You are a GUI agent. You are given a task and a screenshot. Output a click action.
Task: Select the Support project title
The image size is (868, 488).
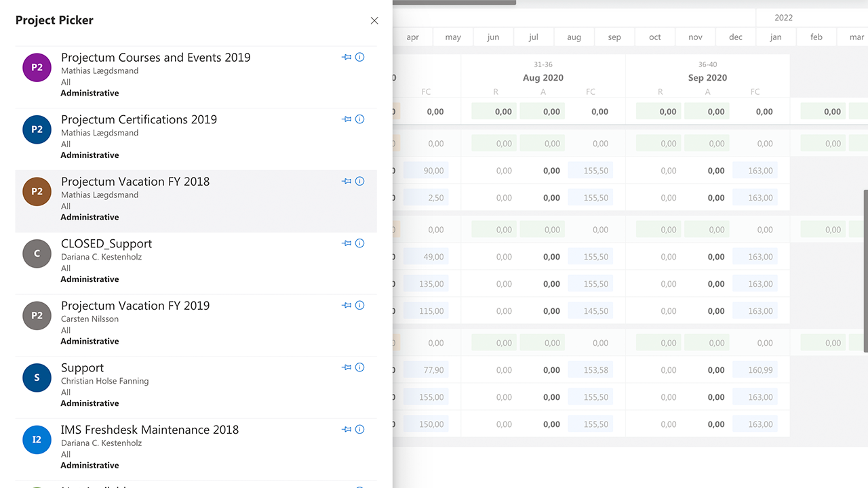[x=82, y=368]
